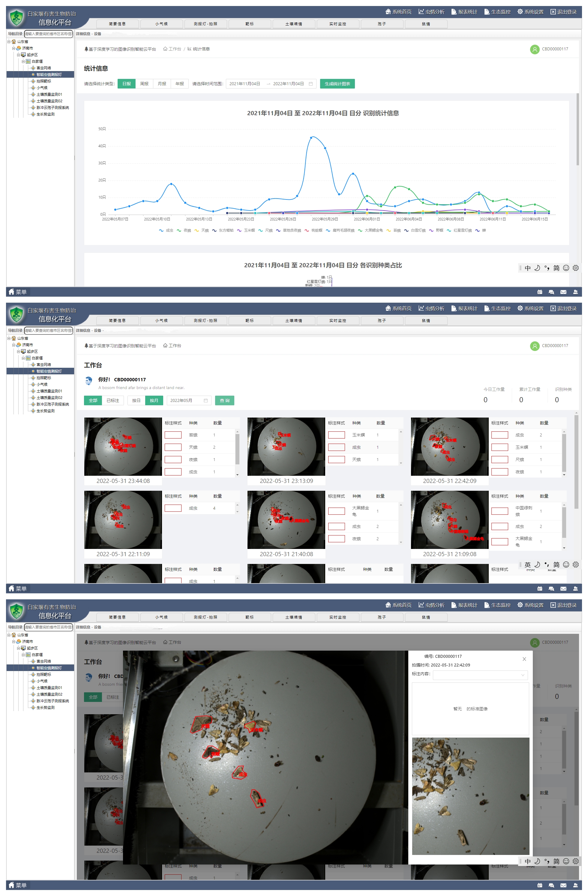The width and height of the screenshot is (588, 896).
Task: Click calendar icon in the 2022年05月 month field
Action: [205, 400]
